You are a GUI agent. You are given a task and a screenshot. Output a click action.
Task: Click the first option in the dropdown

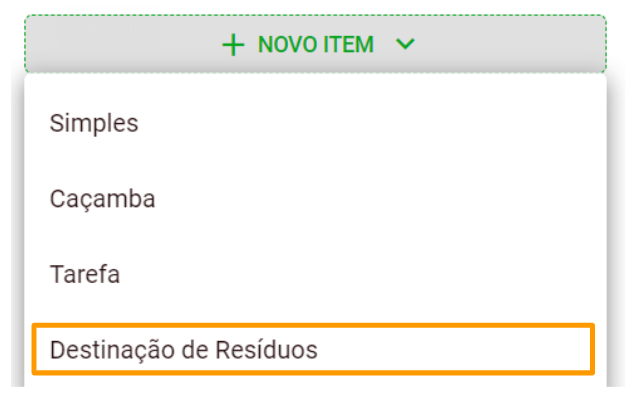pyautogui.click(x=94, y=123)
